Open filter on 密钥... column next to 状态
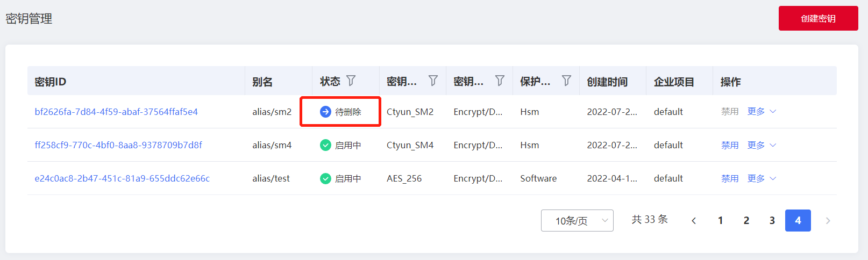868x260 pixels. [433, 81]
